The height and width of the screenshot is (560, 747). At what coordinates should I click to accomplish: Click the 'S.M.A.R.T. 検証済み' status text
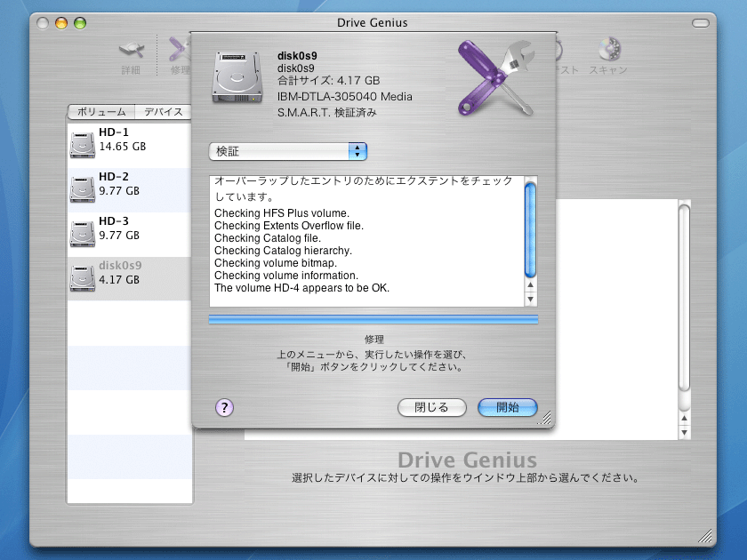327,112
